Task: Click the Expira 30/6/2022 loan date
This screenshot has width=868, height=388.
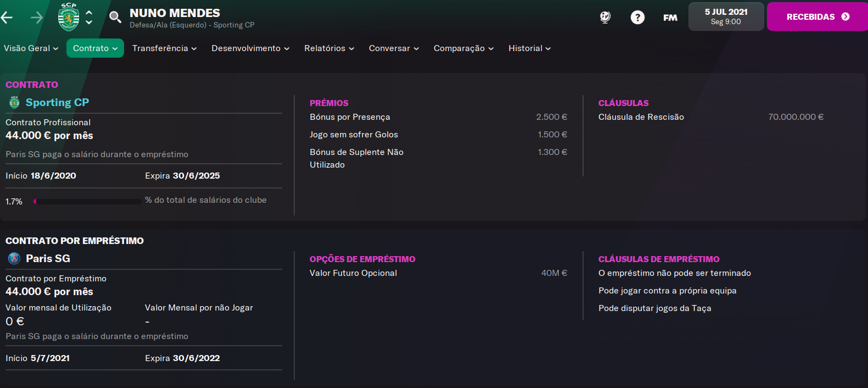Action: click(x=182, y=358)
